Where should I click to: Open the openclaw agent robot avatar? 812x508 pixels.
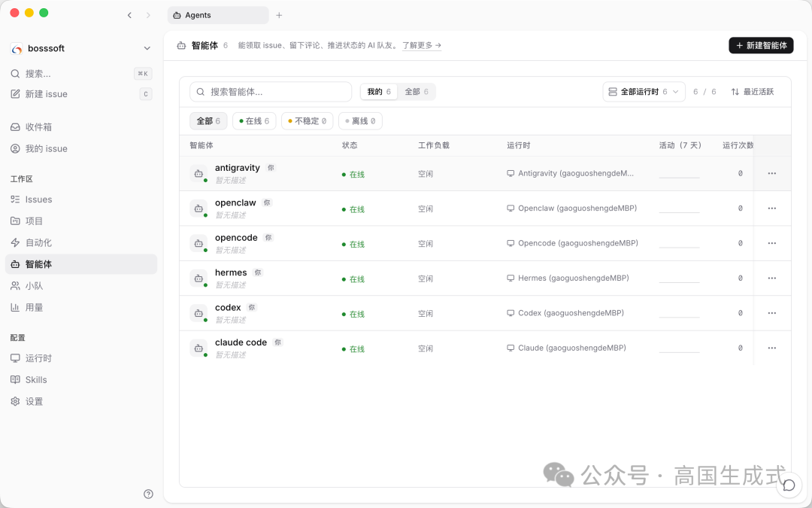click(x=198, y=208)
